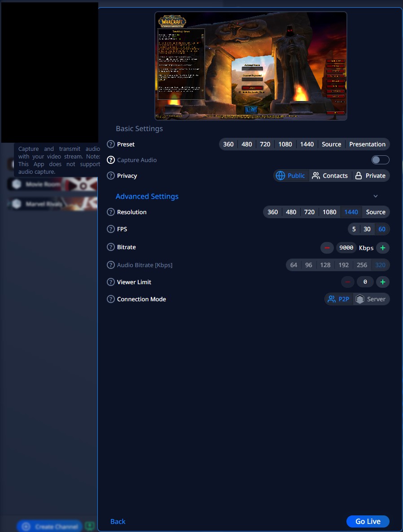Screen dimensions: 403x532
Task: Click the help icon beside Capture Audio
Action: 111,160
